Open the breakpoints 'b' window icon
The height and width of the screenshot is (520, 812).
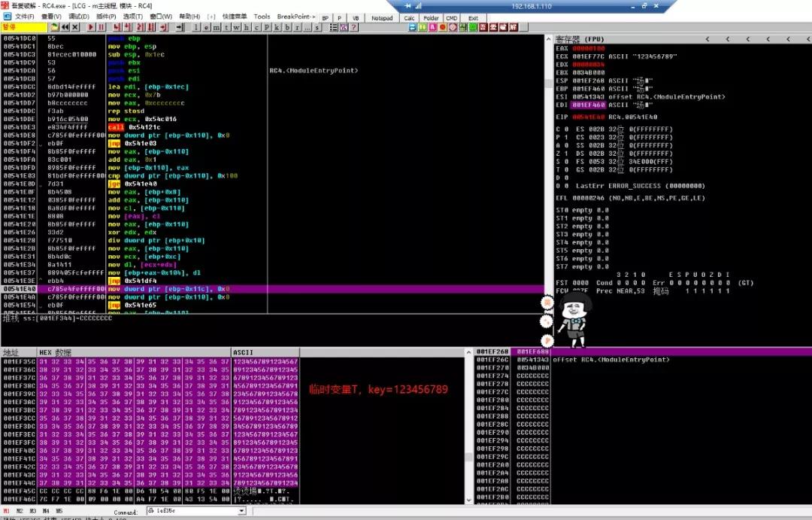[x=287, y=27]
